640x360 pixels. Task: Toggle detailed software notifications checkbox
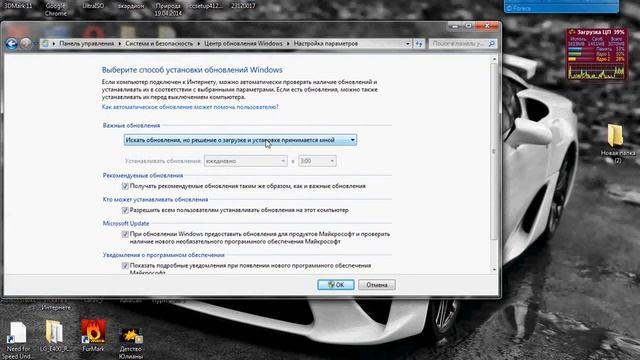pos(125,266)
